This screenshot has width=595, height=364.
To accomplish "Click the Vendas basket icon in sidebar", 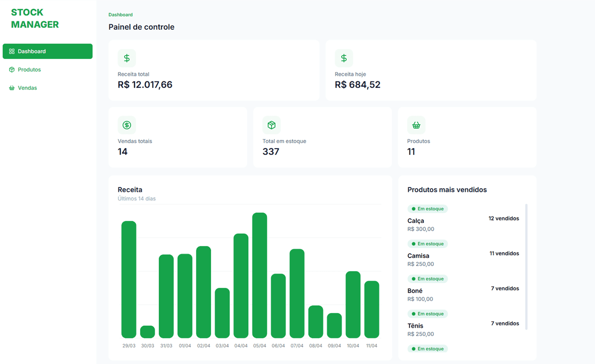I will point(12,88).
